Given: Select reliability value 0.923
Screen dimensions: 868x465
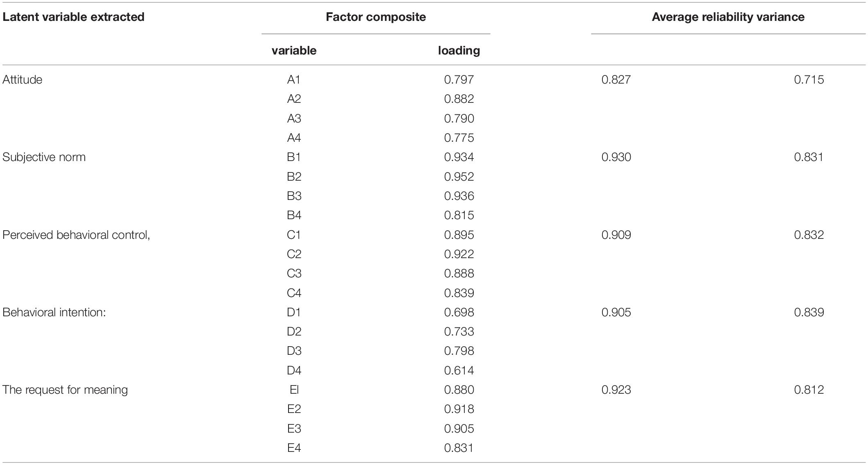Looking at the screenshot, I should coord(616,390).
